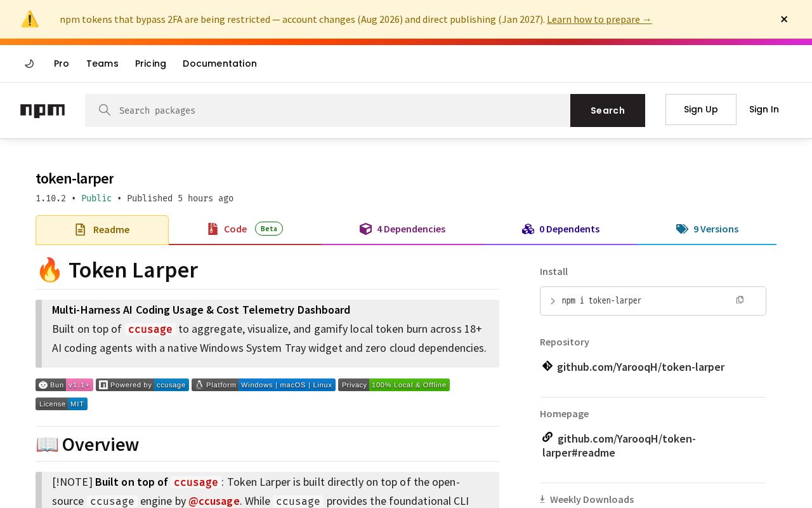Open the 4 Dependencies tab
Image resolution: width=812 pixels, height=508 pixels.
pyautogui.click(x=402, y=229)
